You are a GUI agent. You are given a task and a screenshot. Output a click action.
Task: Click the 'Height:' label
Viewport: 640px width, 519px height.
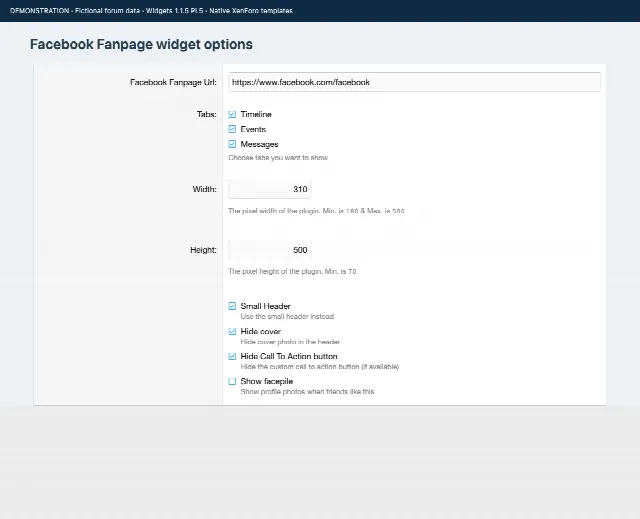tap(203, 250)
